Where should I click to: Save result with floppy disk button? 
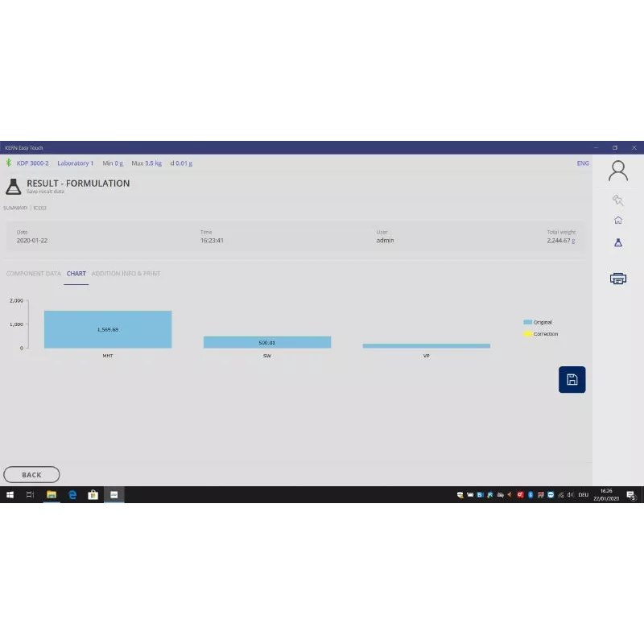(x=572, y=379)
